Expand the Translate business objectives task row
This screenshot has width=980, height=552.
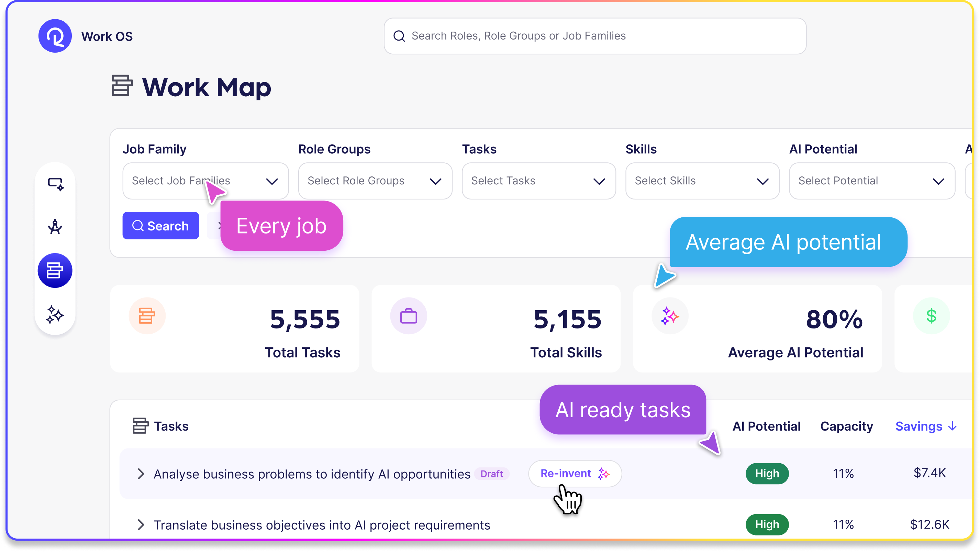click(x=141, y=524)
